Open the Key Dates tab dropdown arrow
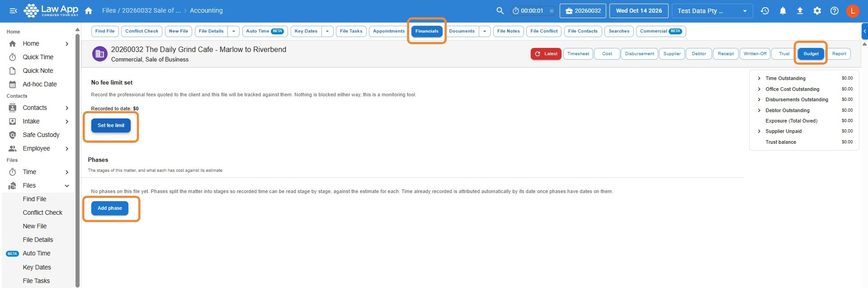 tap(327, 31)
